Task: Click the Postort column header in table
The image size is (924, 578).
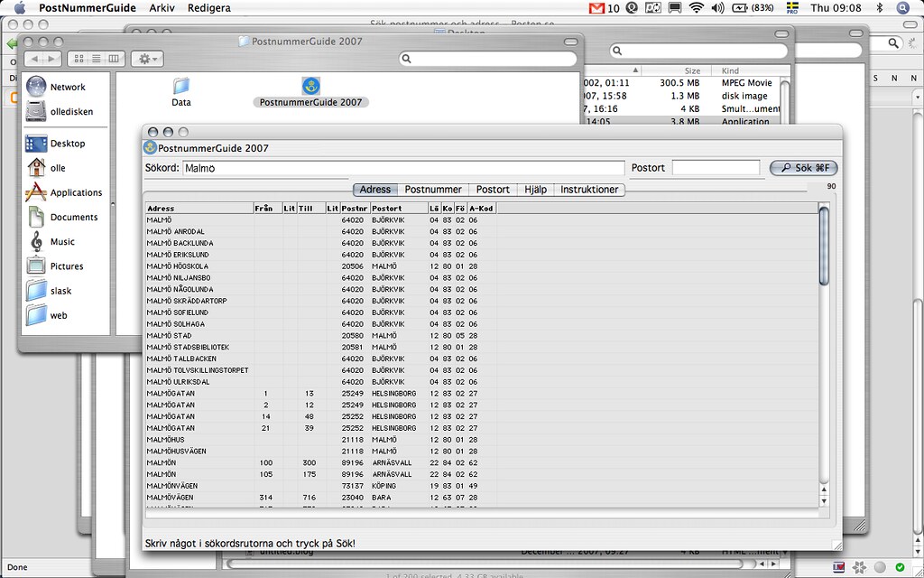Action: coord(399,209)
